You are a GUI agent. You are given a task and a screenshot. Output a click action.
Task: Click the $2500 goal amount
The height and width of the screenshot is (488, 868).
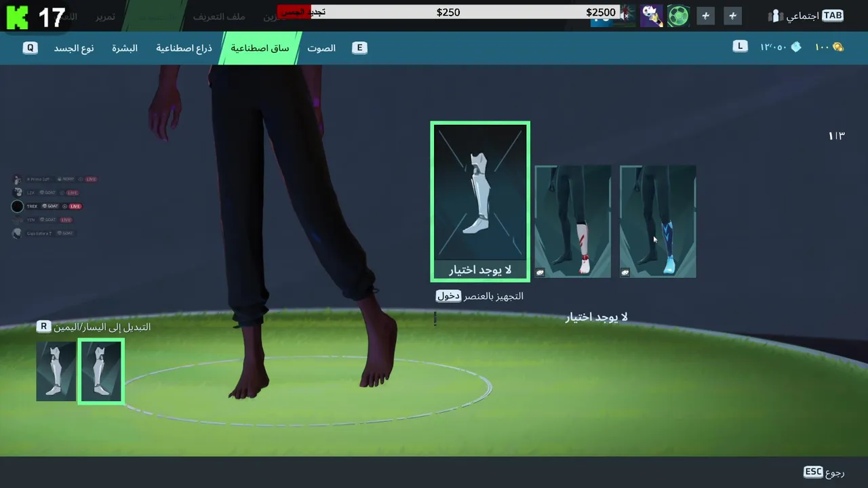601,12
